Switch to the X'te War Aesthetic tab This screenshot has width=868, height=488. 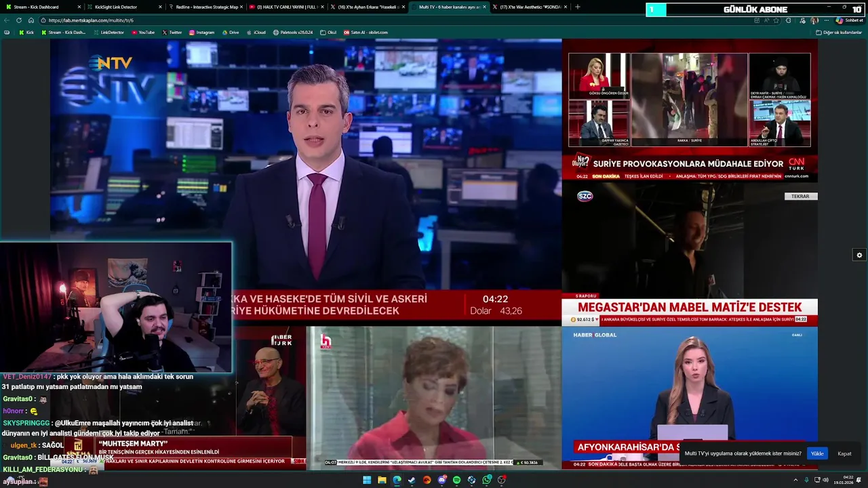pos(529,7)
